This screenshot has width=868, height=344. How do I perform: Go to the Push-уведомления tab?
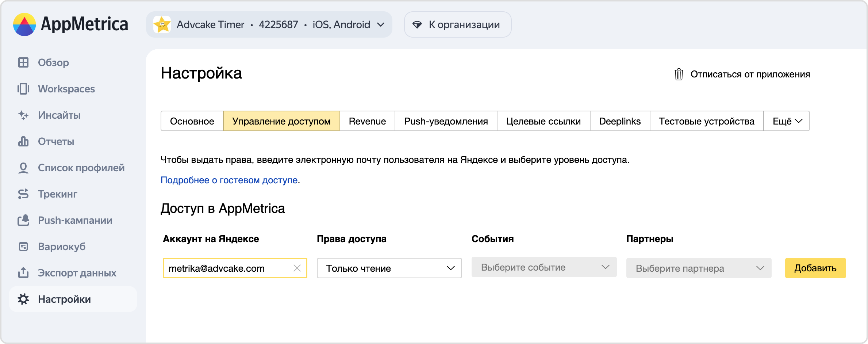(x=446, y=121)
